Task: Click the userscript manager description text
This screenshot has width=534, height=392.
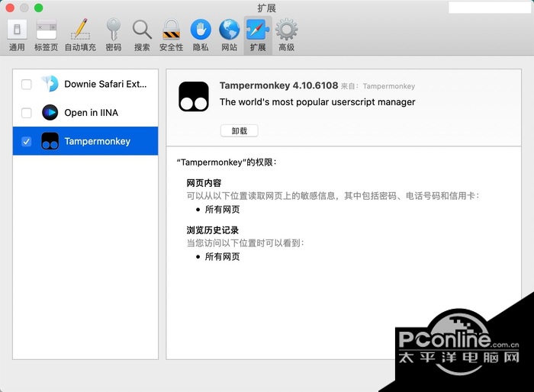Action: 317,102
